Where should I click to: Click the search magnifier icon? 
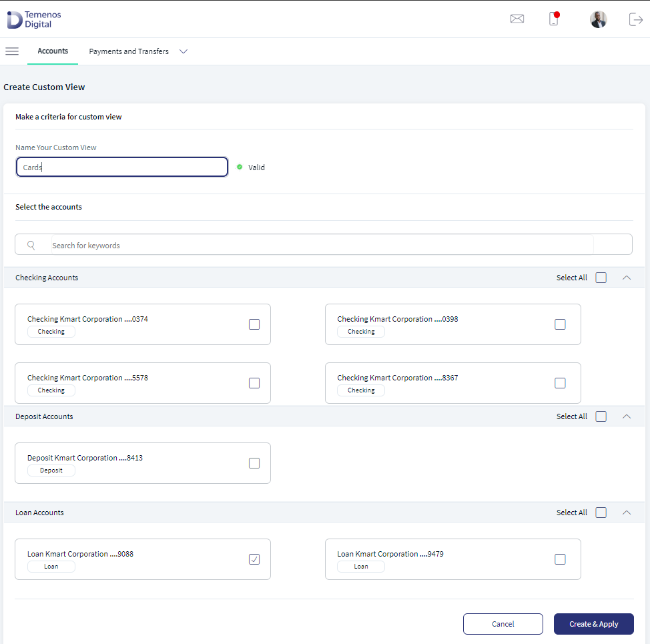pos(31,246)
